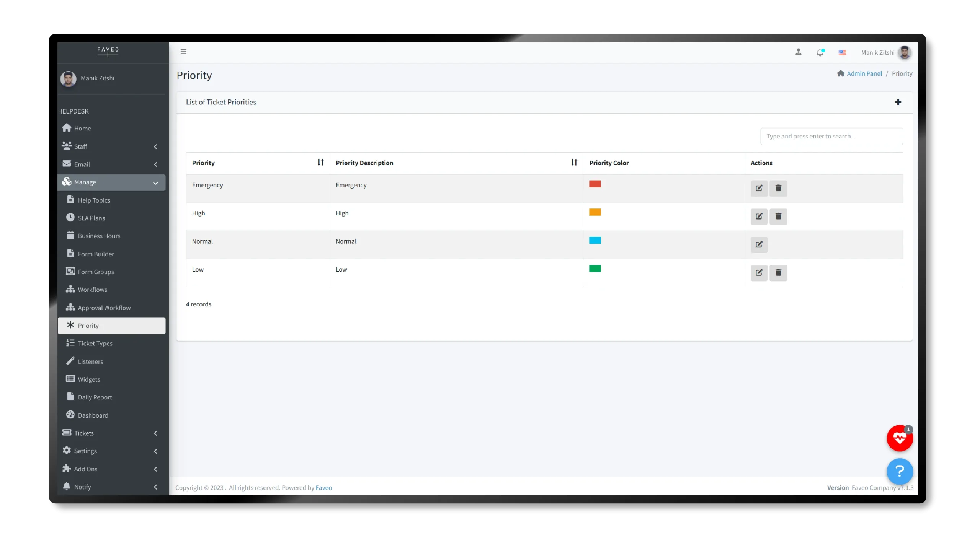Change language via the US flag icon
Screen dimensions: 980x542
[842, 52]
